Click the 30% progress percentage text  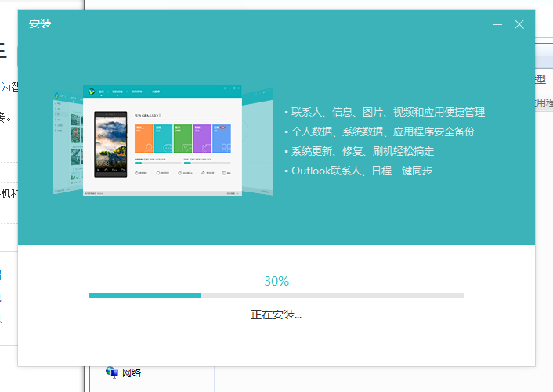276,281
